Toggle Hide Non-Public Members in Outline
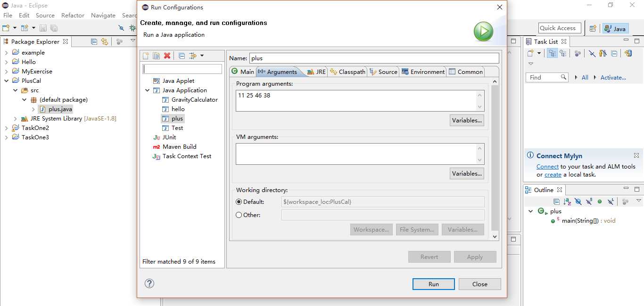The image size is (644, 306). 600,201
